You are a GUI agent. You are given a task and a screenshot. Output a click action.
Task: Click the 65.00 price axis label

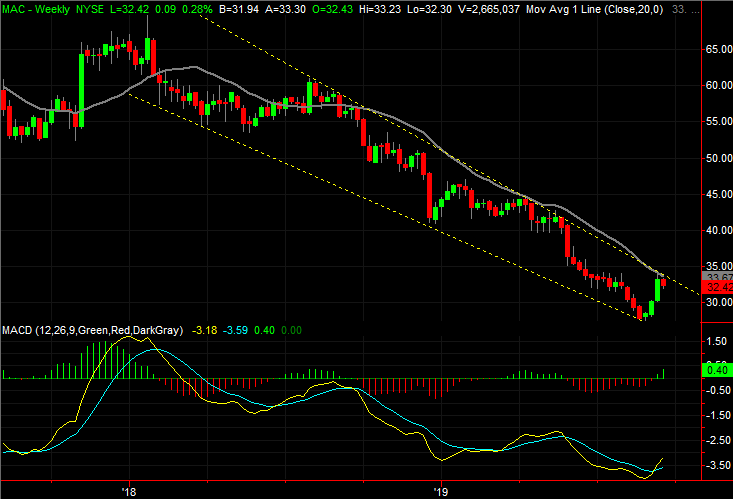716,48
